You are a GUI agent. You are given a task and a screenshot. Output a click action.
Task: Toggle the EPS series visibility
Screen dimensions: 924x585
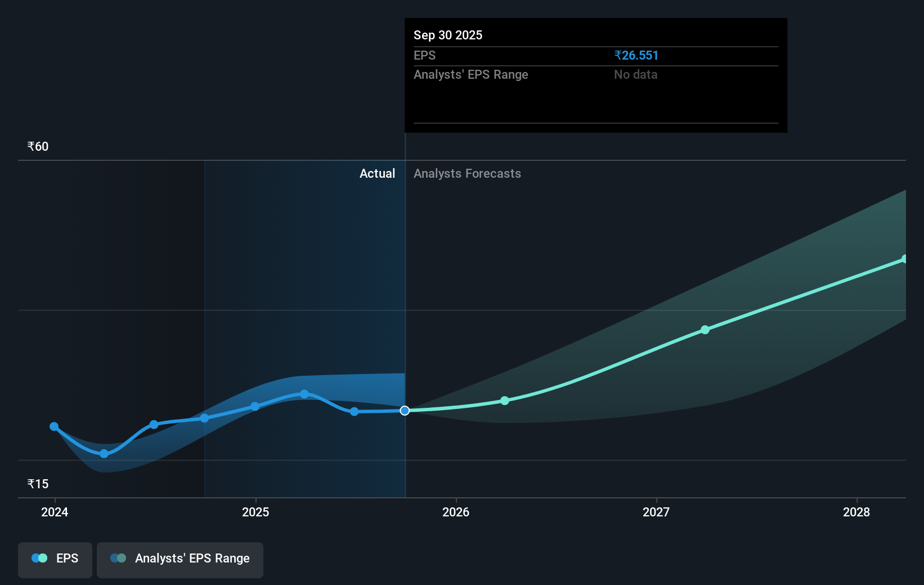(55, 560)
